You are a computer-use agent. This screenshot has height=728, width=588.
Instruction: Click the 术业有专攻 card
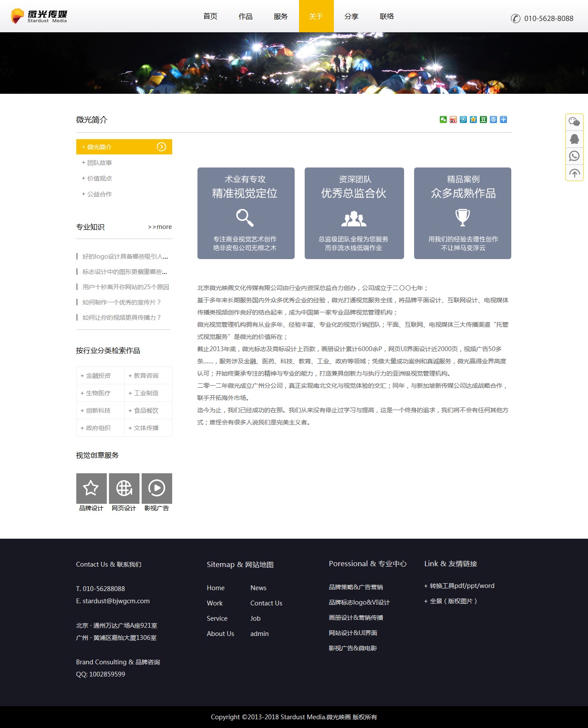click(246, 213)
